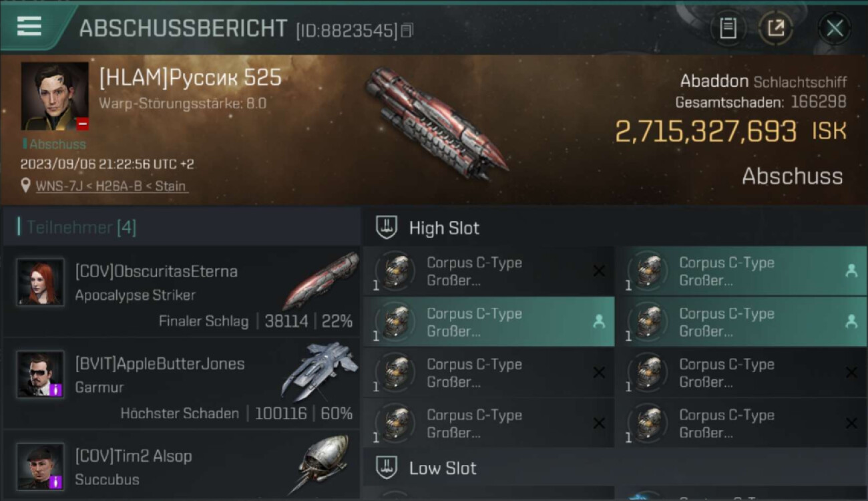Copy the report ID with copy icon
868x501 pixels.
pos(407,30)
